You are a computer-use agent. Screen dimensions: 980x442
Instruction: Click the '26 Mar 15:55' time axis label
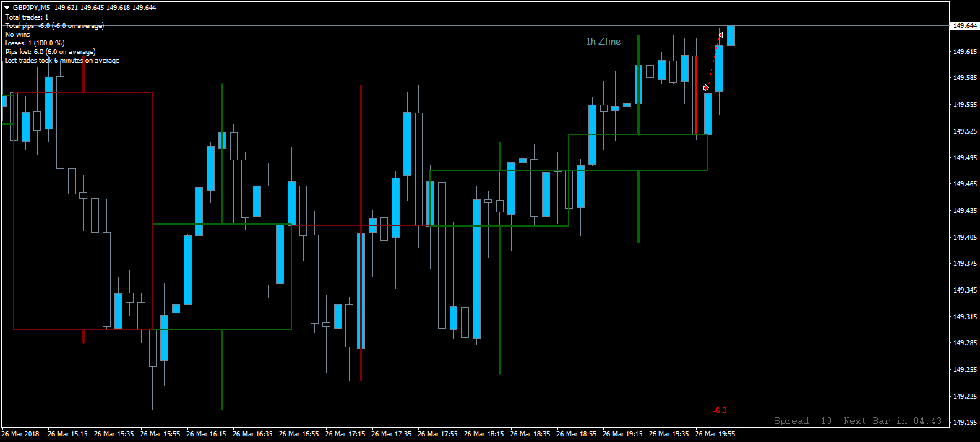pos(160,434)
